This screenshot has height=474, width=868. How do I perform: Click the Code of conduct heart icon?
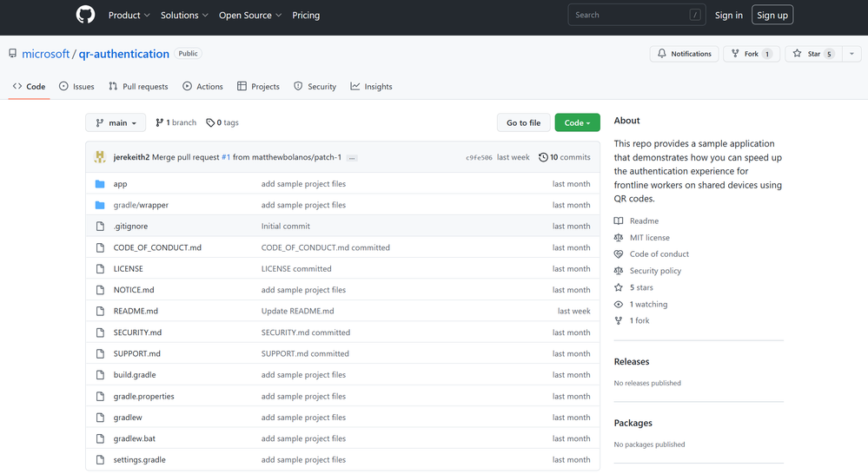(x=619, y=254)
